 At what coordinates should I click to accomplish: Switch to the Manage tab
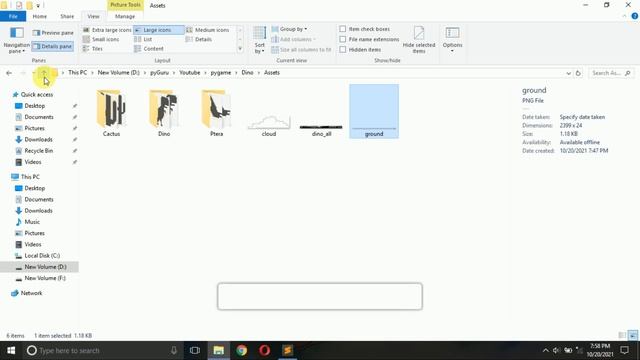coord(125,16)
